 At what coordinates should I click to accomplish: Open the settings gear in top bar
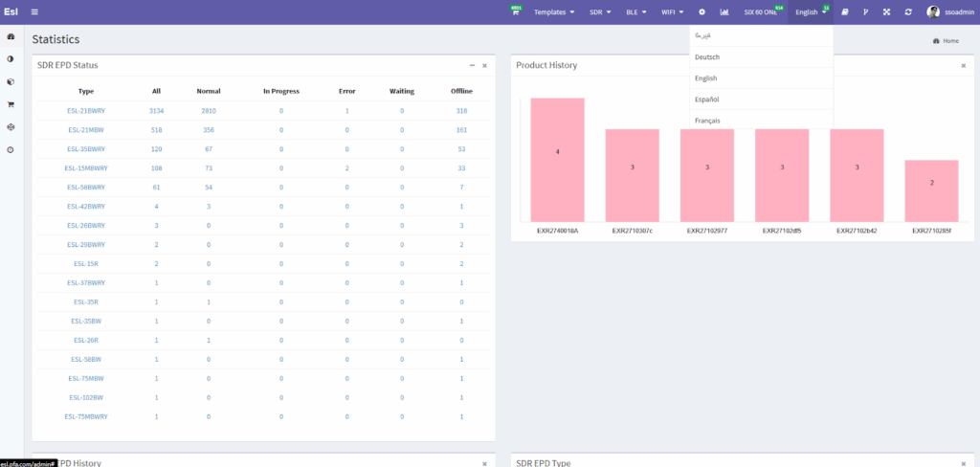[702, 12]
